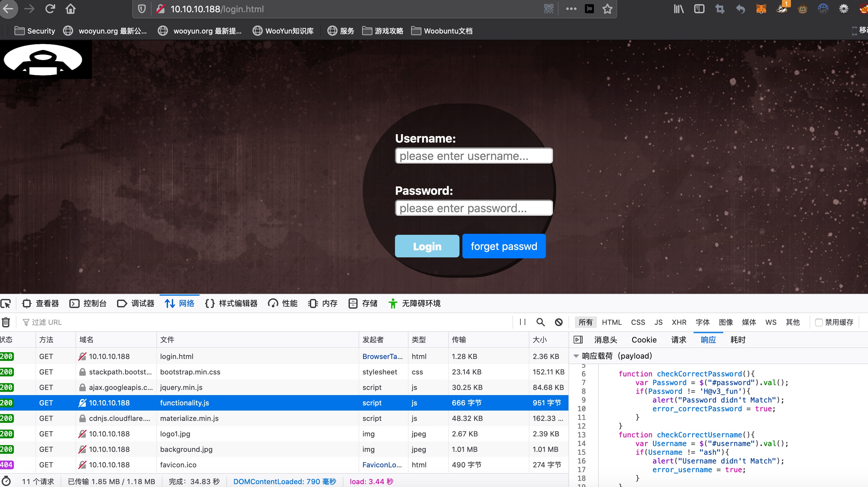This screenshot has width=868, height=487.
Task: Click the bookmark star icon
Action: click(x=607, y=9)
